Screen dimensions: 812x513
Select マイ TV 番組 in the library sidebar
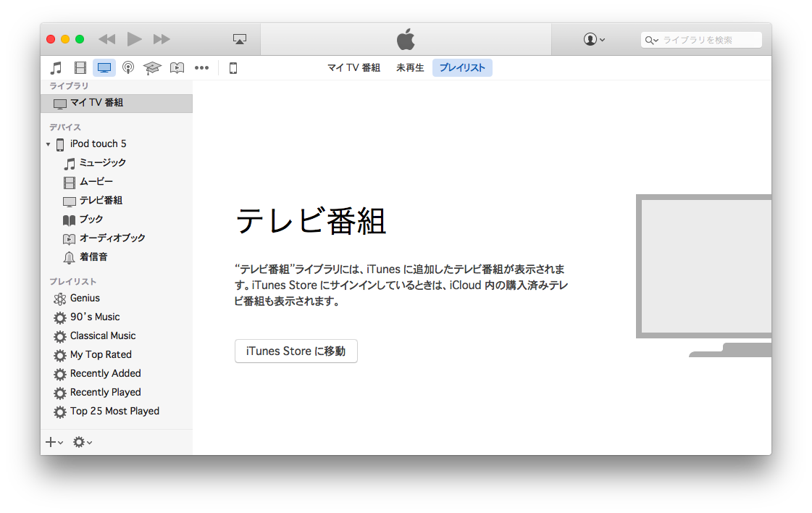tap(117, 103)
